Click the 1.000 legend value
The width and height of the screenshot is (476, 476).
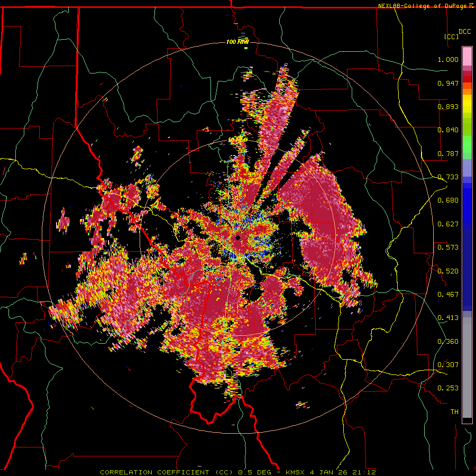coord(448,59)
